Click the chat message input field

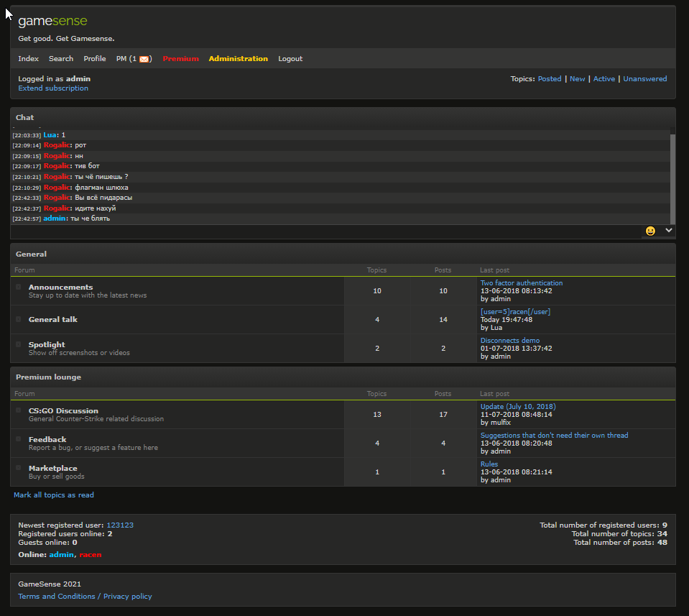326,231
